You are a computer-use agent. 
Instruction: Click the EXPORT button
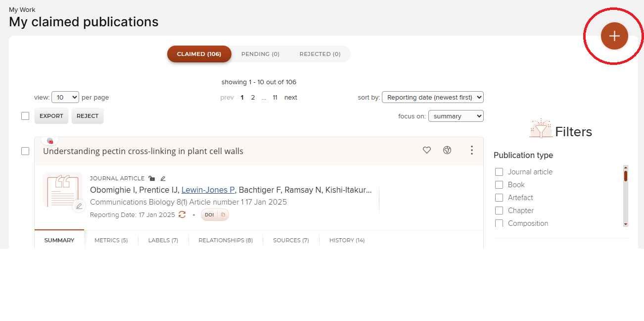[51, 116]
